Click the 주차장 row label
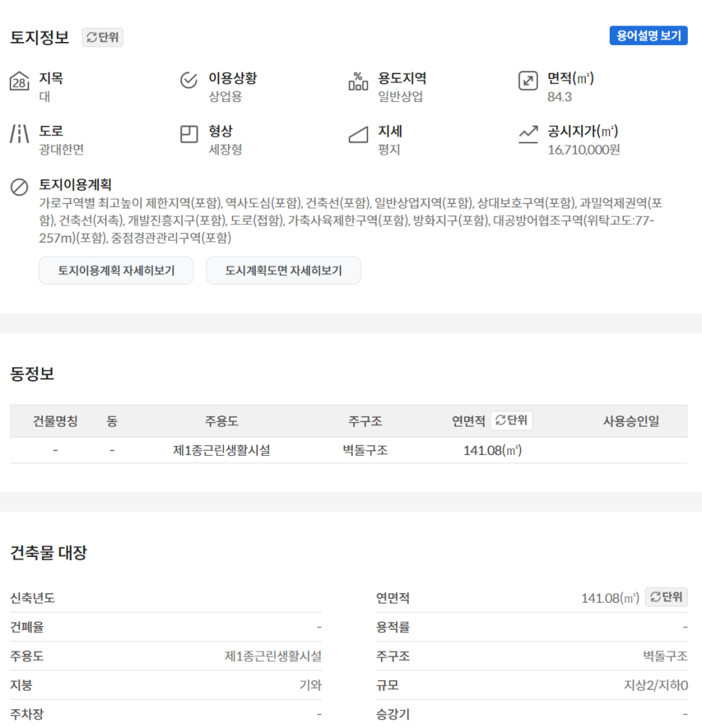This screenshot has height=728, width=702. tap(27, 714)
